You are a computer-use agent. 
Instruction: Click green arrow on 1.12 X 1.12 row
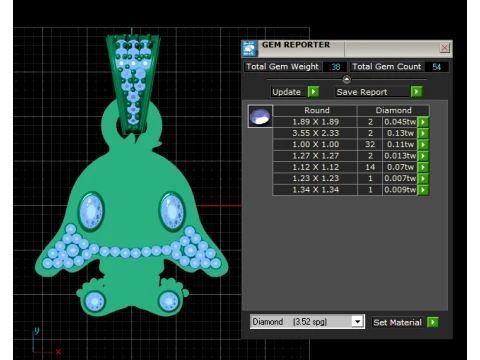coord(423,167)
